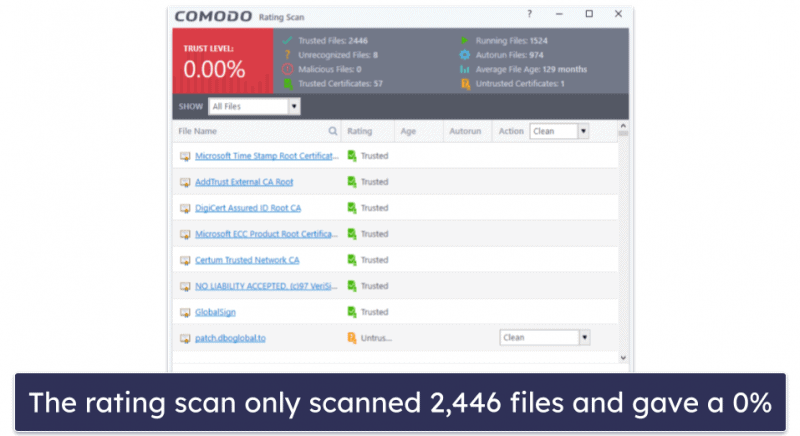Click 'Malicious Files: 0' text
The image size is (800, 436).
coord(330,69)
